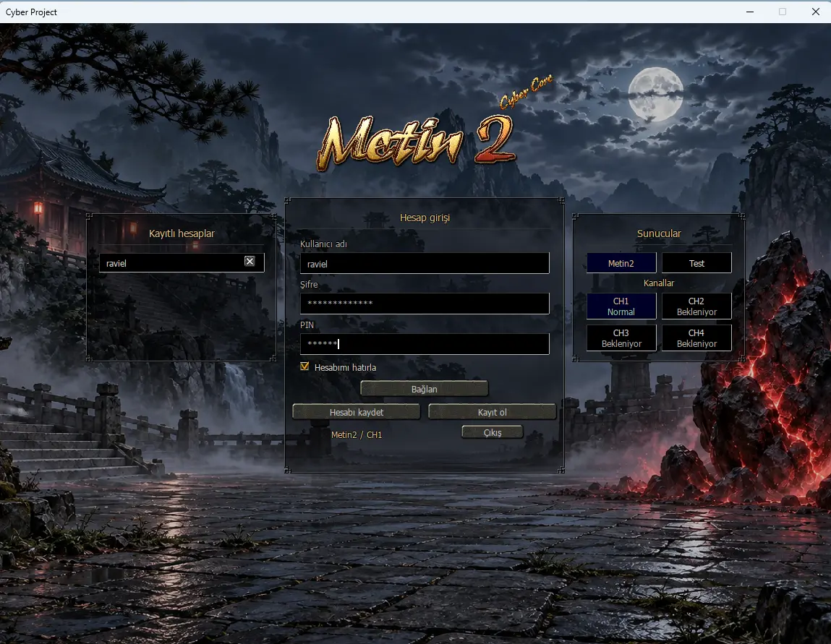Viewport: 831px width, 644px height.
Task: Exit the game with Çıkış button
Action: pyautogui.click(x=493, y=432)
